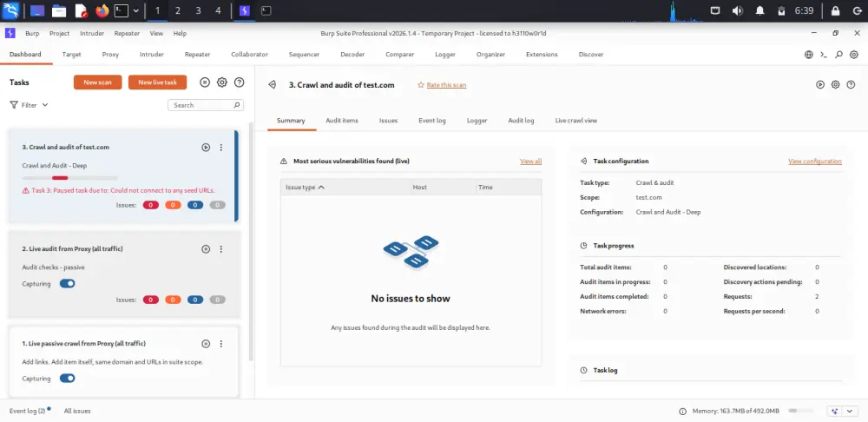Open Event log (2) in the status bar
The height and width of the screenshot is (422, 868).
[x=27, y=412]
